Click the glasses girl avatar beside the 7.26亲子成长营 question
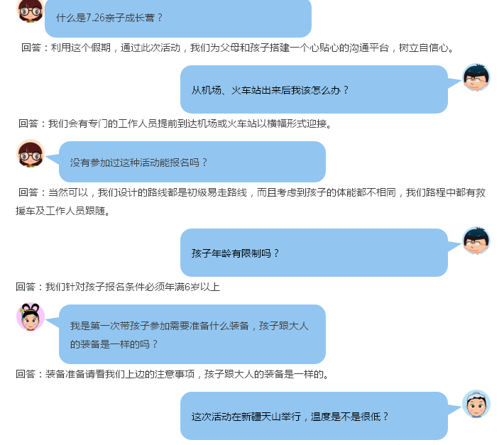 click(31, 11)
